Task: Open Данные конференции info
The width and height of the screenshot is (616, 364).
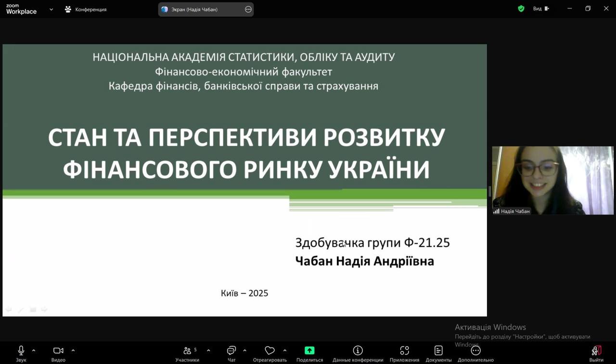Action: [x=358, y=351]
